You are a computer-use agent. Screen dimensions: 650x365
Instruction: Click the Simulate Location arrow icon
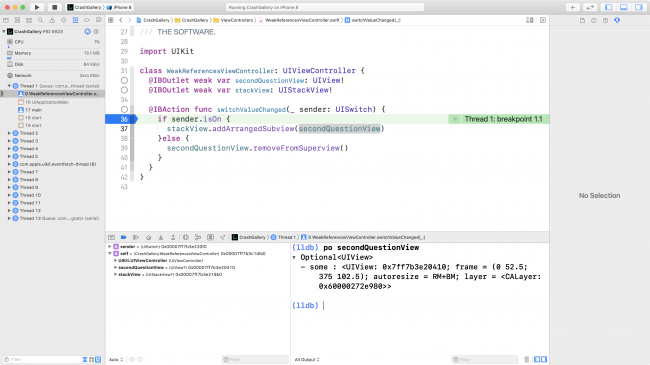(223, 237)
